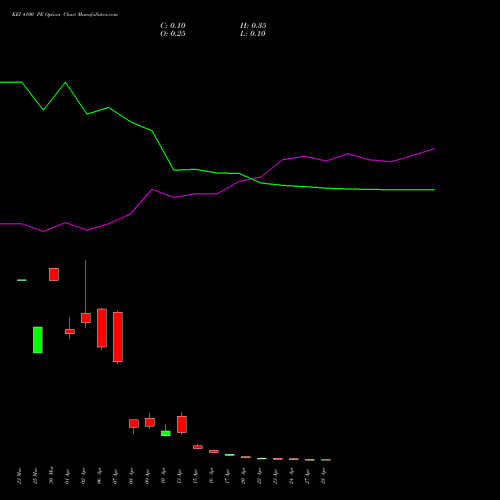Image resolution: width=500 pixels, height=500 pixels.
Task: Click the '30 Mar' date axis label
Action: coord(51,476)
